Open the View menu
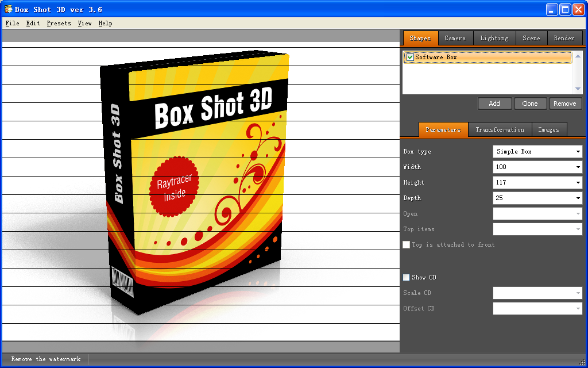This screenshot has height=368, width=588. click(x=85, y=23)
